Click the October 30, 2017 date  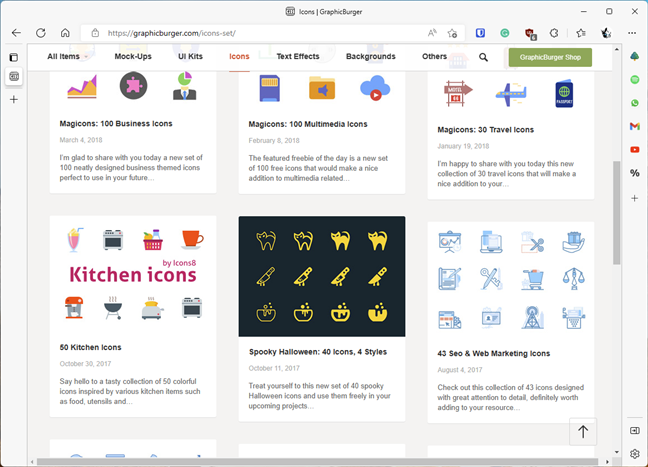[x=85, y=364]
